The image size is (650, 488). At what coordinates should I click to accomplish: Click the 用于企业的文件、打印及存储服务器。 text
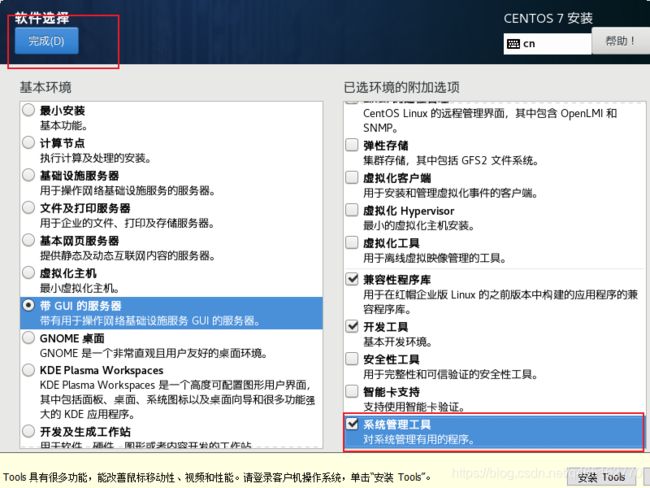click(x=127, y=223)
